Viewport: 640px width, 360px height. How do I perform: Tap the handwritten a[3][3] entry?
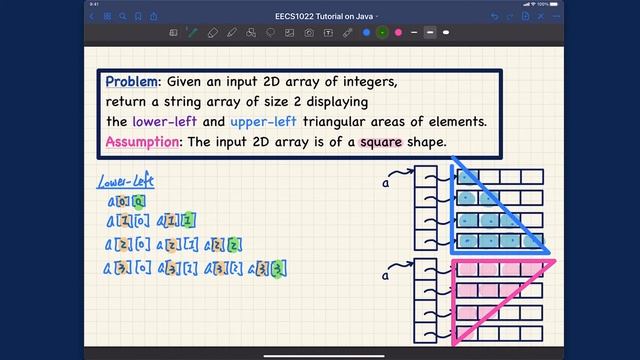pyautogui.click(x=267, y=269)
